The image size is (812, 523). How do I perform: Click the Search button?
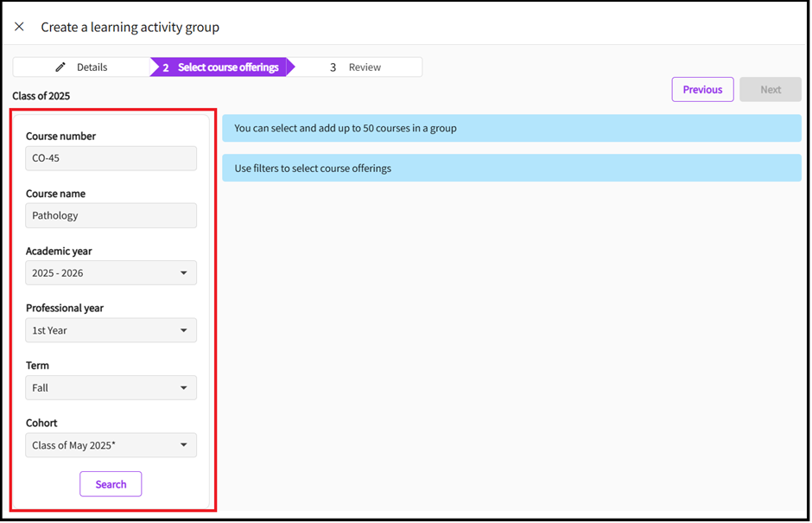click(x=111, y=484)
